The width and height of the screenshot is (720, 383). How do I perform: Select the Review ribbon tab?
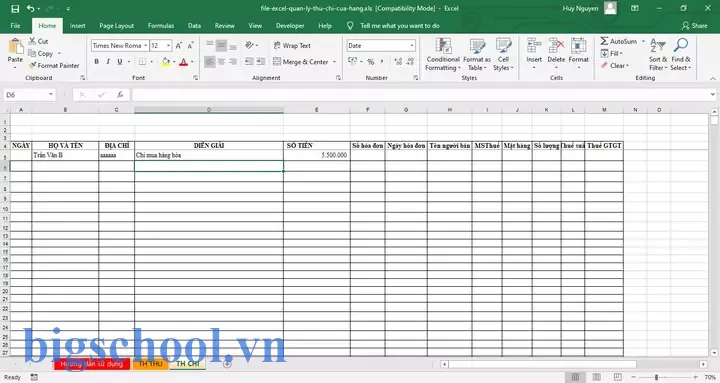(225, 26)
